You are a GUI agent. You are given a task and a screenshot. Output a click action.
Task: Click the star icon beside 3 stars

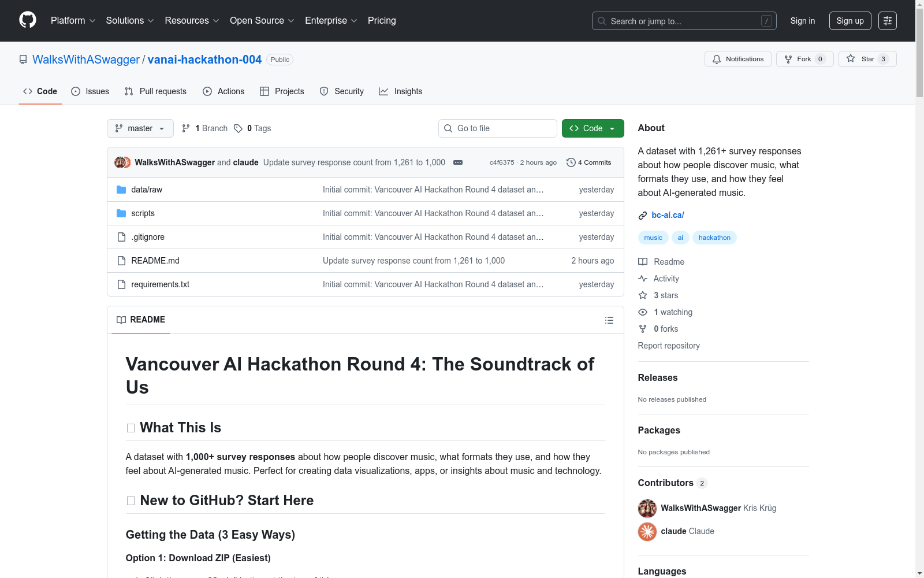[x=643, y=295]
